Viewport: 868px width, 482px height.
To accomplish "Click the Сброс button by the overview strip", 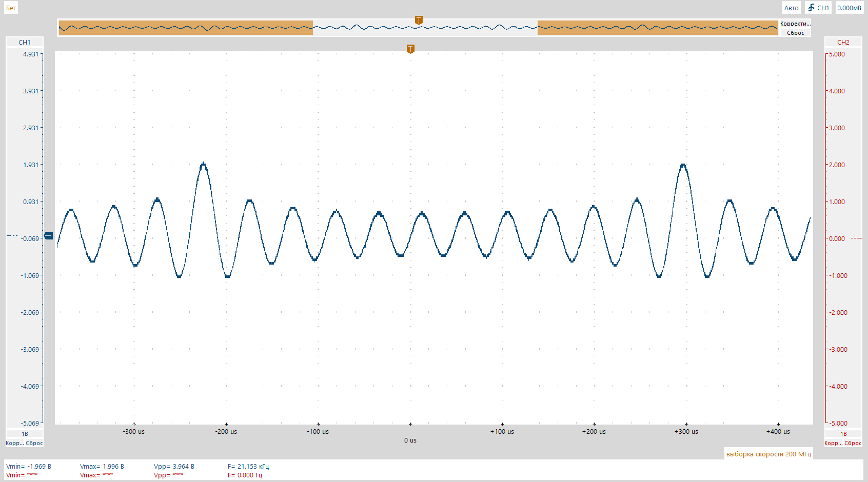I will [x=795, y=33].
